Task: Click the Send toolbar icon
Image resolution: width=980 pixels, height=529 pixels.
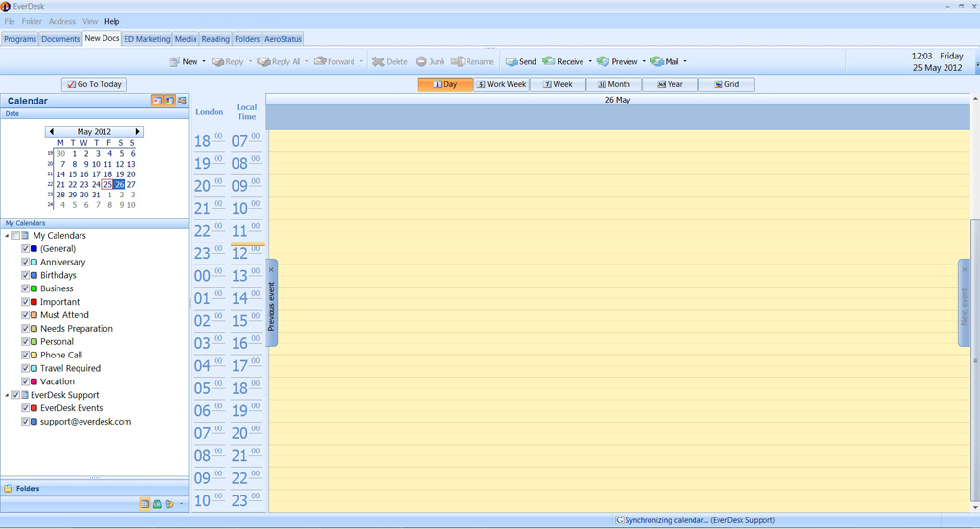Action: [512, 61]
